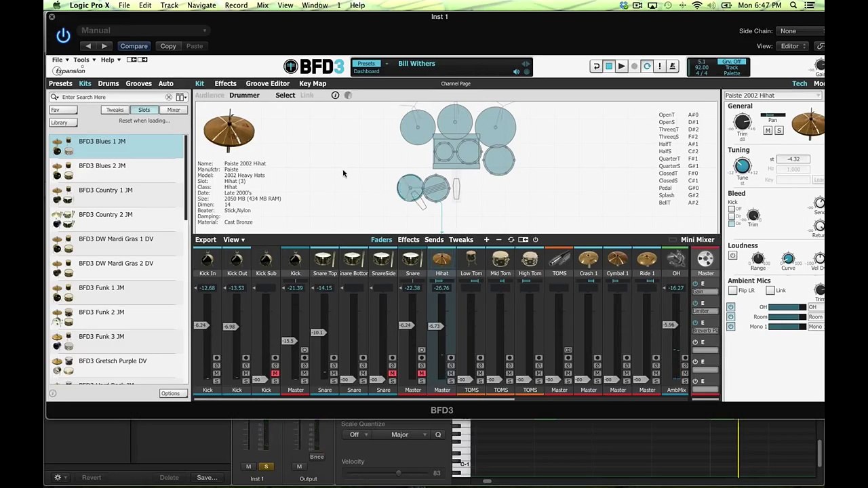Open the Paiste 2002 Hihat selector dropdown
Screen dimensions: 868x488
point(772,96)
